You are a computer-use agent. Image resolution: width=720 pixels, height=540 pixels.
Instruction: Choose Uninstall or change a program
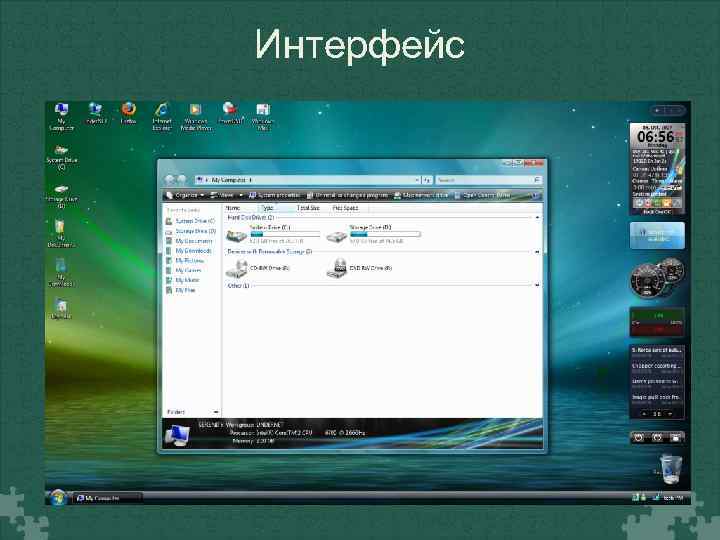coord(348,195)
